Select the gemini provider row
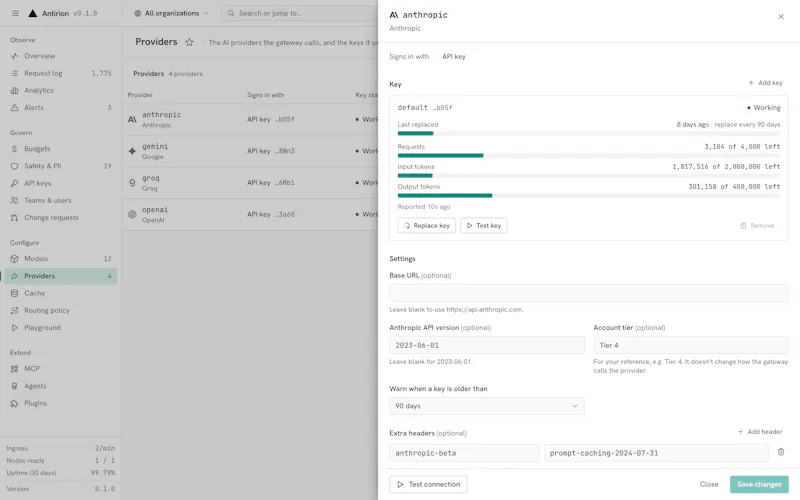 tap(251, 151)
